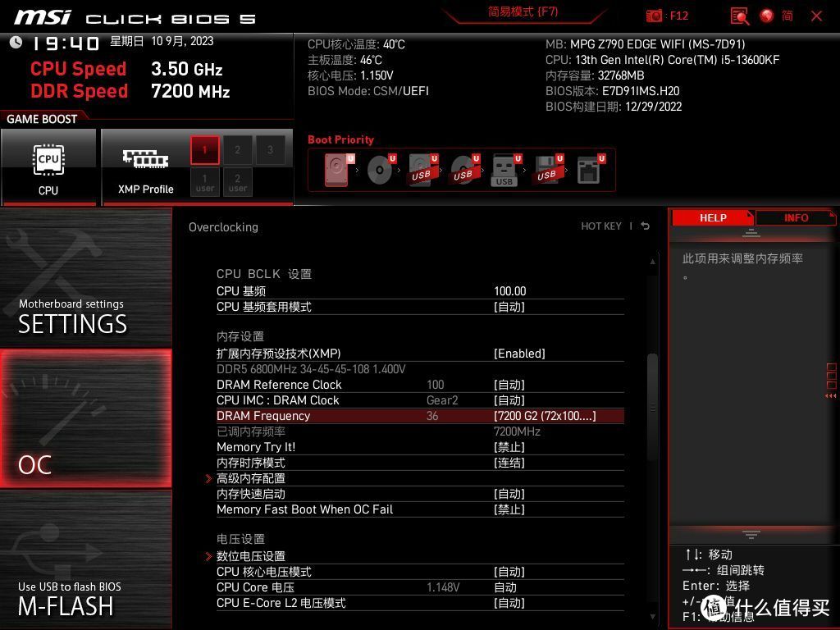
Task: Click the Boot Priority label
Action: [340, 139]
